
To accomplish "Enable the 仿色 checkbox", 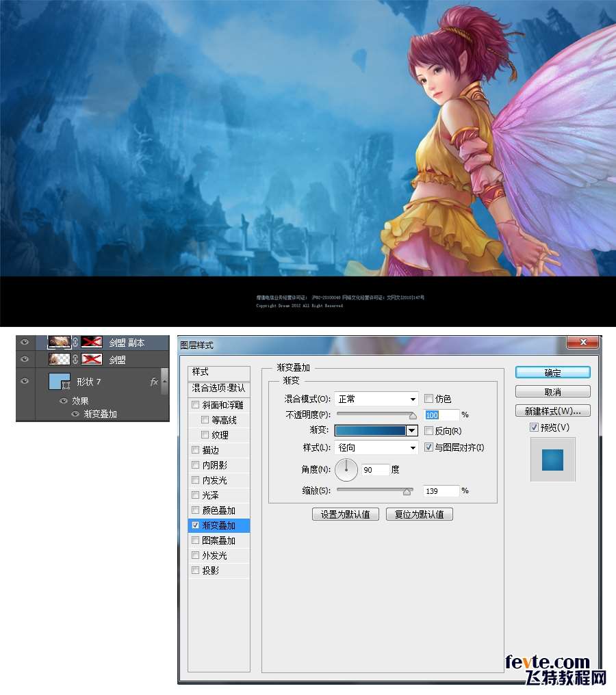I will [x=428, y=399].
